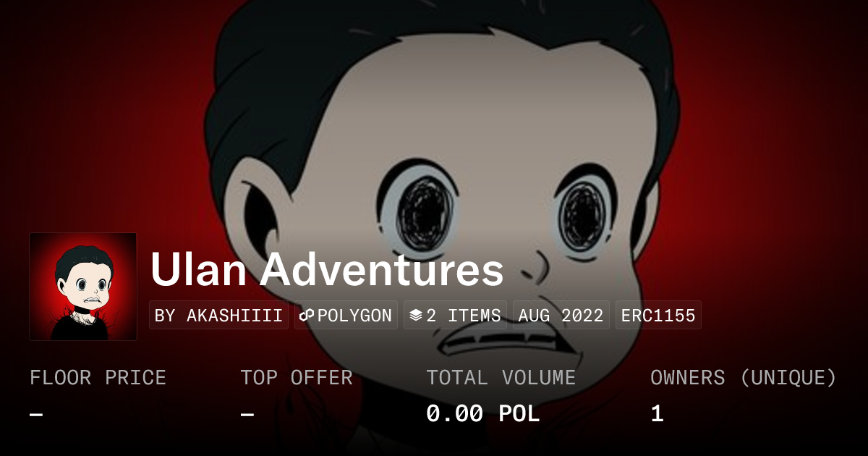Select the POLYGON text label
Viewport: 868px width, 456px height.
pos(354,316)
